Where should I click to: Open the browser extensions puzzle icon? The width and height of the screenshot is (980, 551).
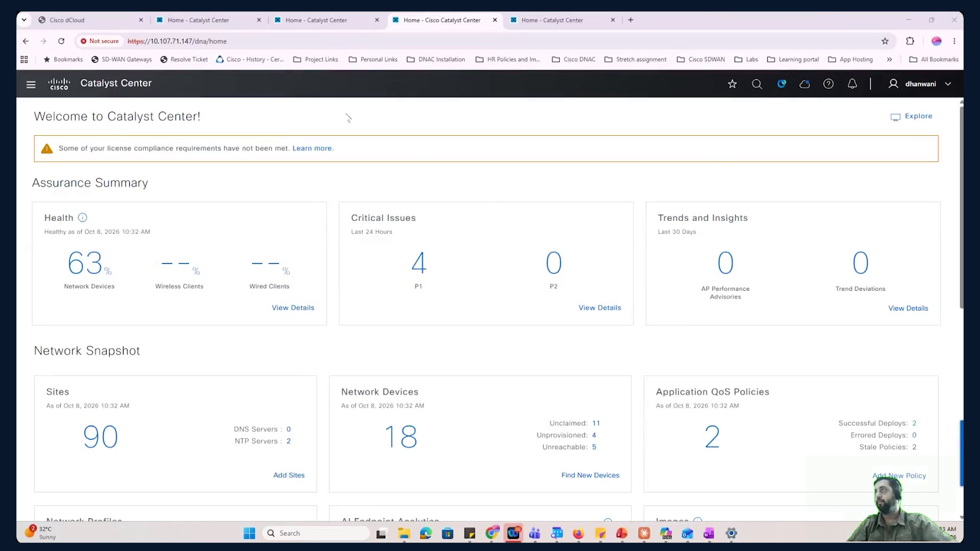tap(910, 41)
